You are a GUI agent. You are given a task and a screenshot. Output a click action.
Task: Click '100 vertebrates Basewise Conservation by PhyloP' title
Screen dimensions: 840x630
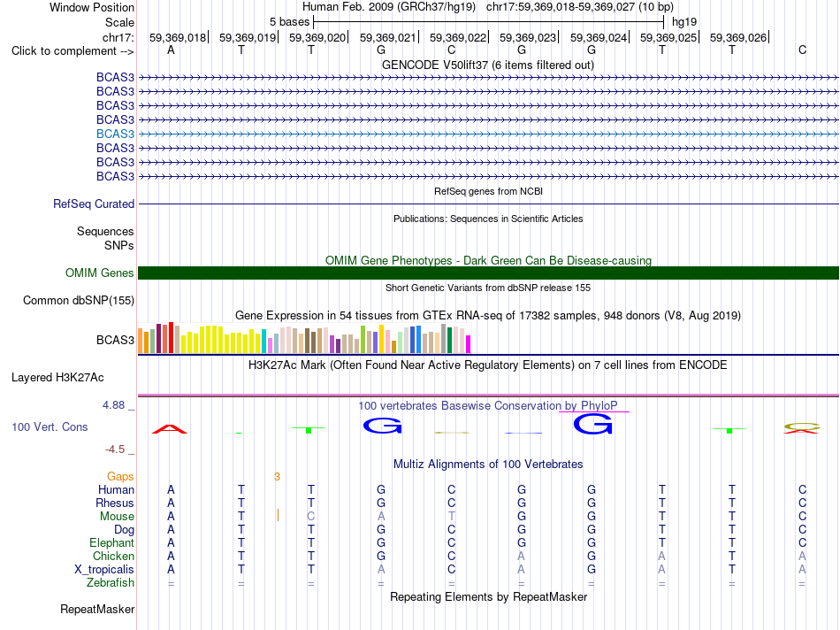487,406
